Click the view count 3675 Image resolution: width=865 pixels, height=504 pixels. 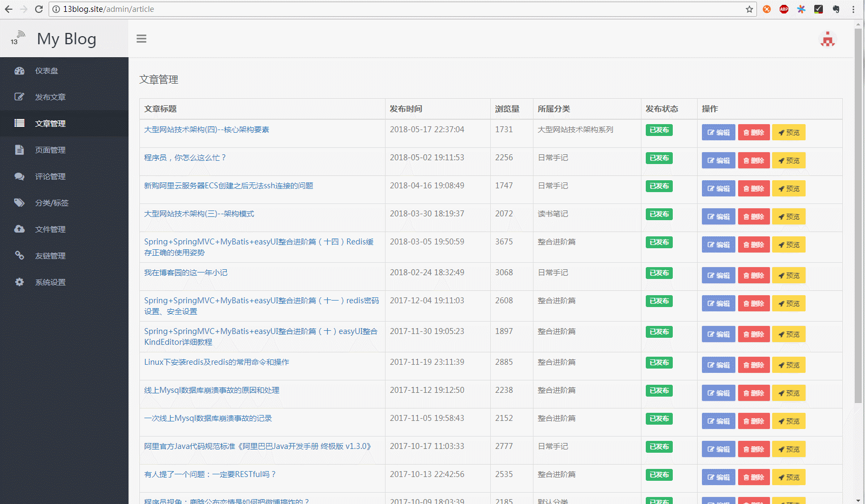[x=504, y=242]
